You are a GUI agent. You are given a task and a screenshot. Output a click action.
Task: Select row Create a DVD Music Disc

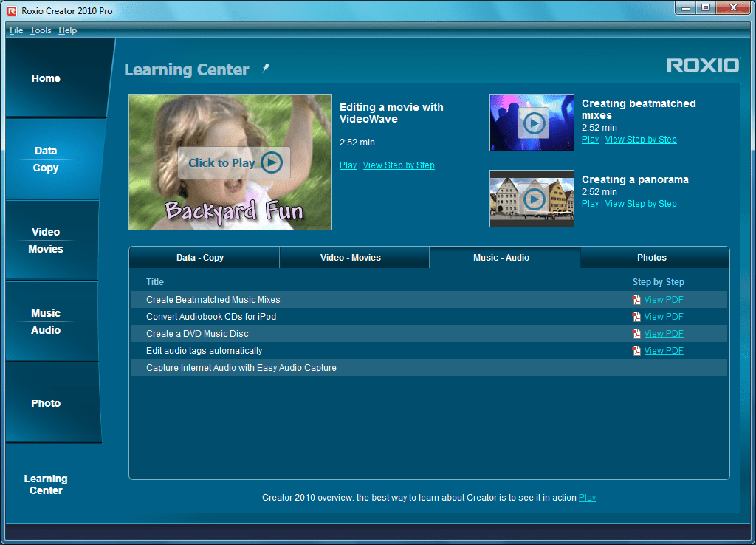pos(429,333)
